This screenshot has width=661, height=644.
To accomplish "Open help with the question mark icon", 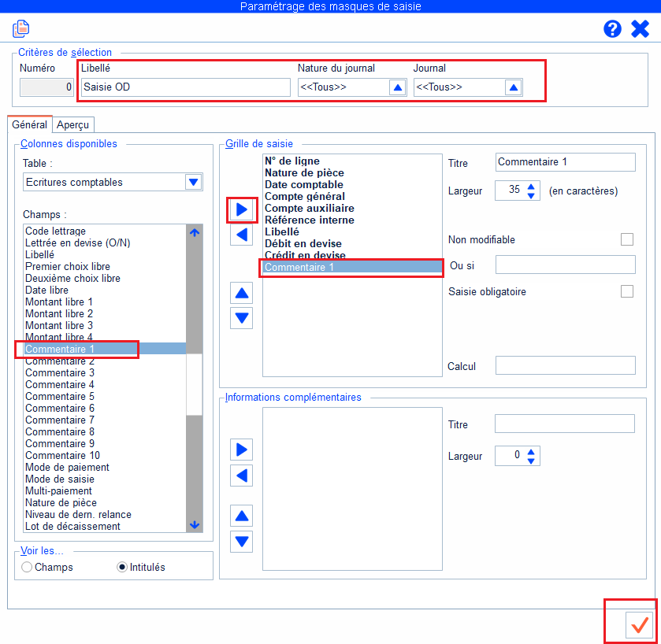I will pyautogui.click(x=612, y=29).
